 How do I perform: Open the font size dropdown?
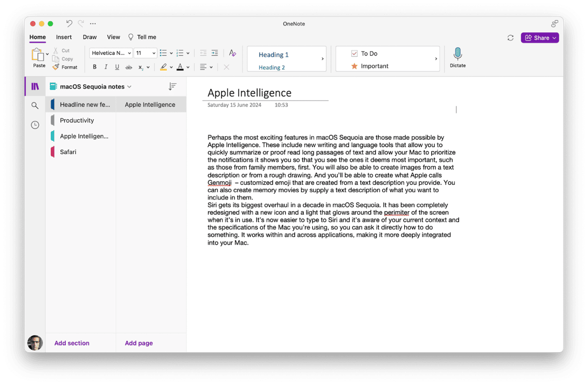pos(145,53)
